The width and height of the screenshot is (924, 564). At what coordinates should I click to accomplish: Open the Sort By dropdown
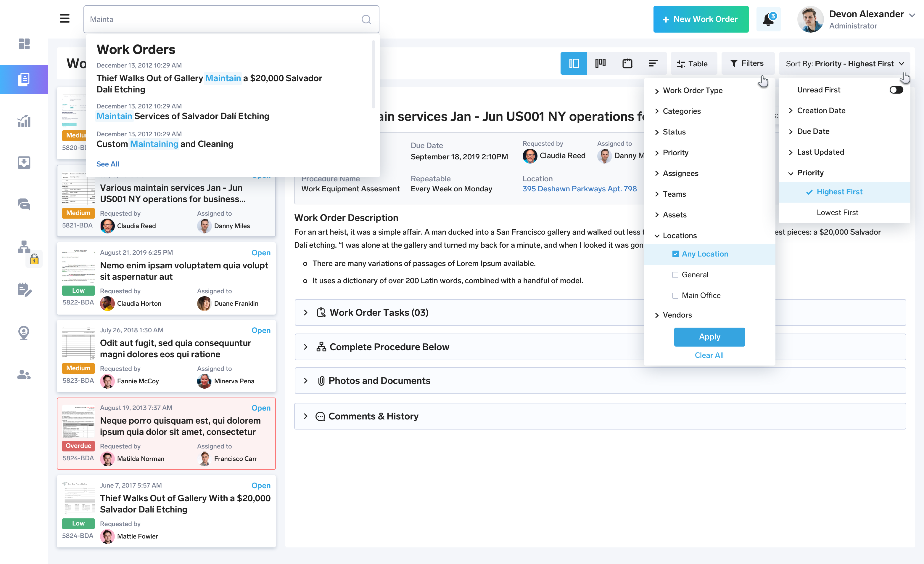844,63
